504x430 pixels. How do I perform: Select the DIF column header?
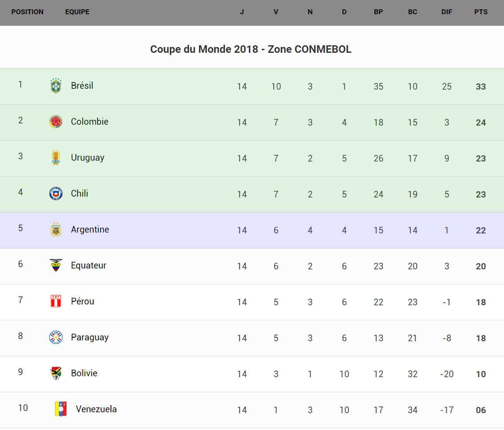tap(447, 12)
